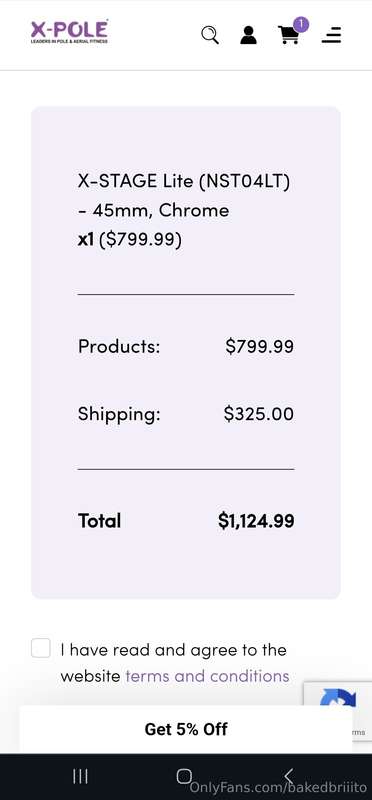This screenshot has height=800, width=372.
Task: Tap the Android back button
Action: point(288,777)
